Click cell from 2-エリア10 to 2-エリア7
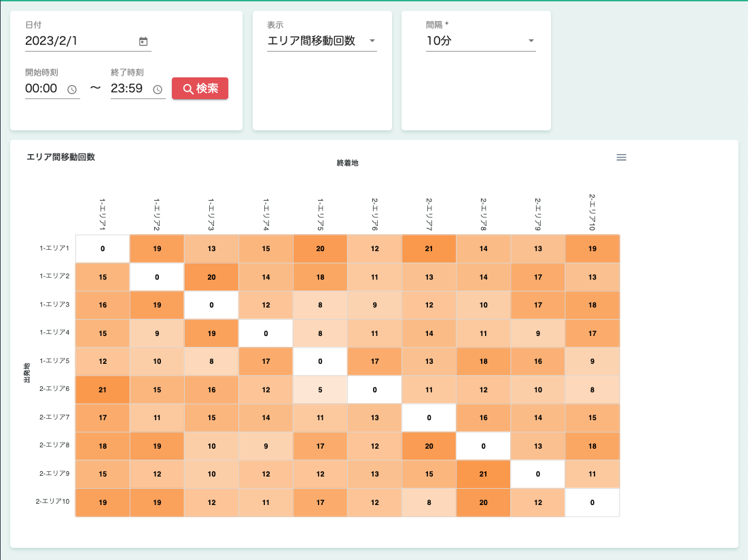The width and height of the screenshot is (748, 560). [x=429, y=502]
